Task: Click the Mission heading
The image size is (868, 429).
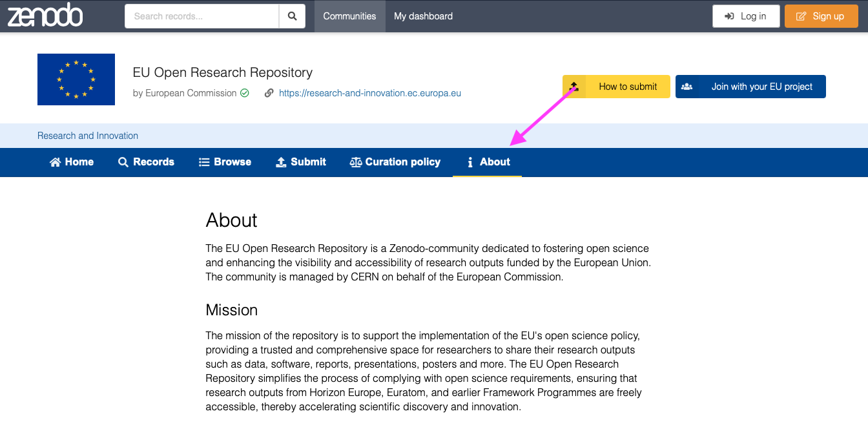Action: (231, 310)
